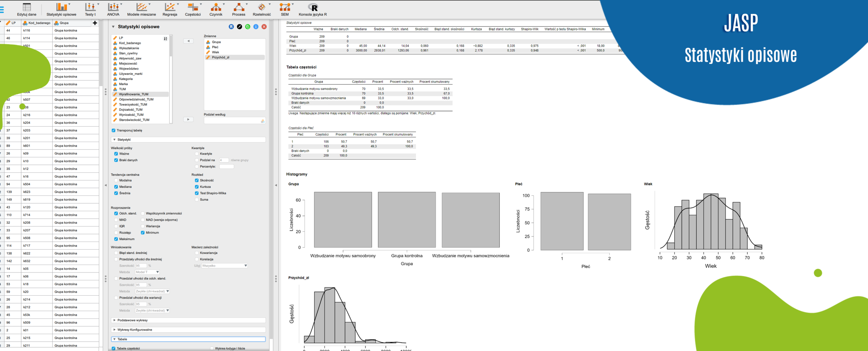Add a column with the plus icon
Screen dimensions: 868x351
[x=95, y=23]
